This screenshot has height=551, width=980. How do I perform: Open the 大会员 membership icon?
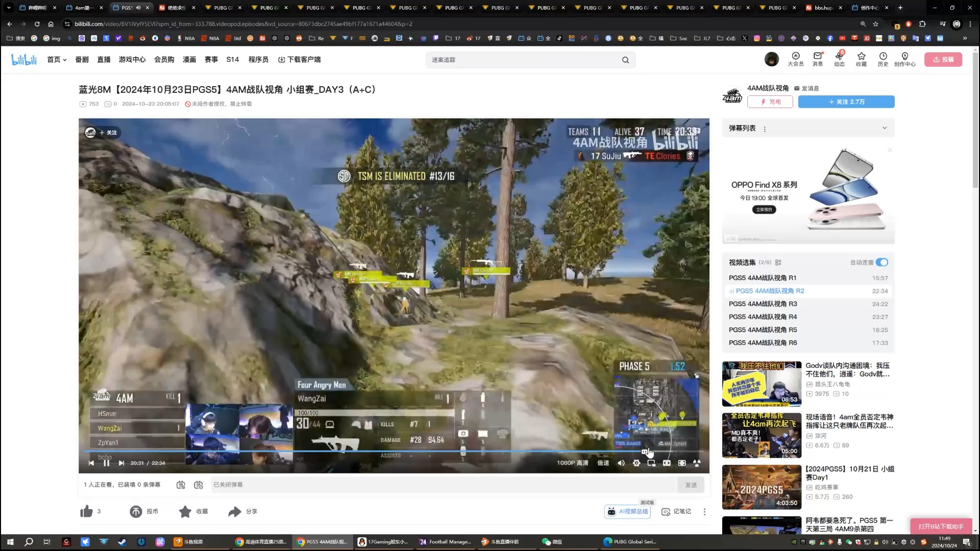click(795, 59)
